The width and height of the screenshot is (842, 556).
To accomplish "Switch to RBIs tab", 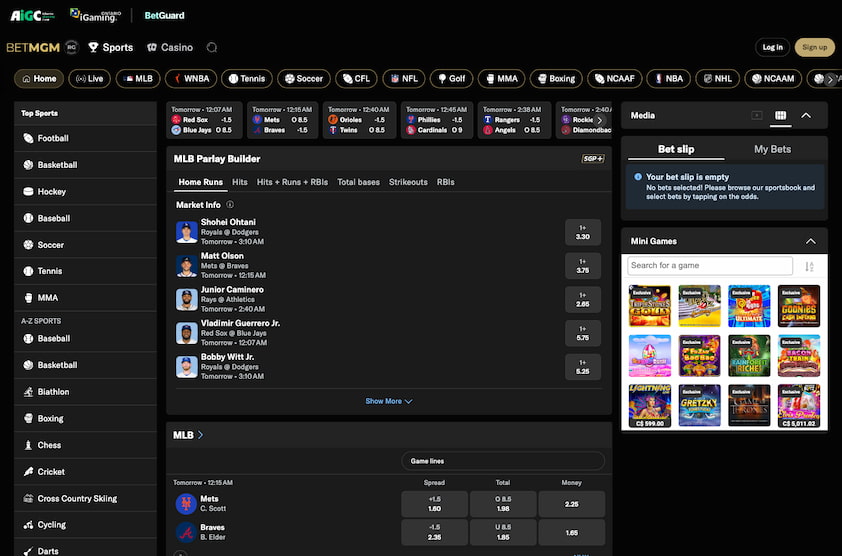I will click(x=445, y=182).
